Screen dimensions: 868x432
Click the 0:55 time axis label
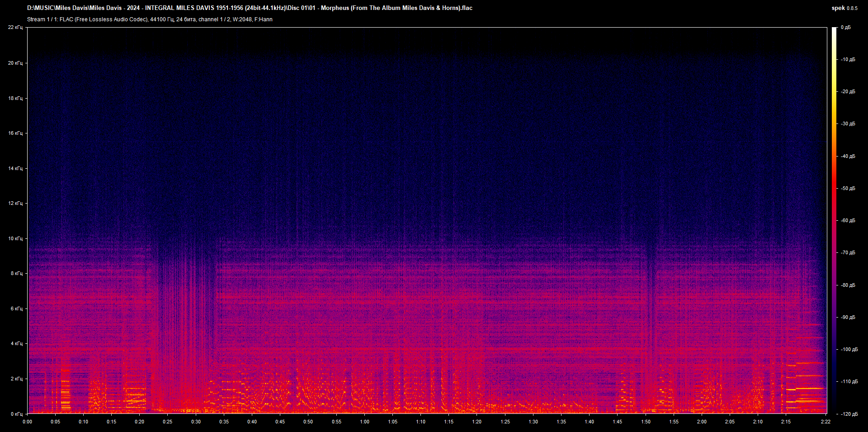point(336,422)
